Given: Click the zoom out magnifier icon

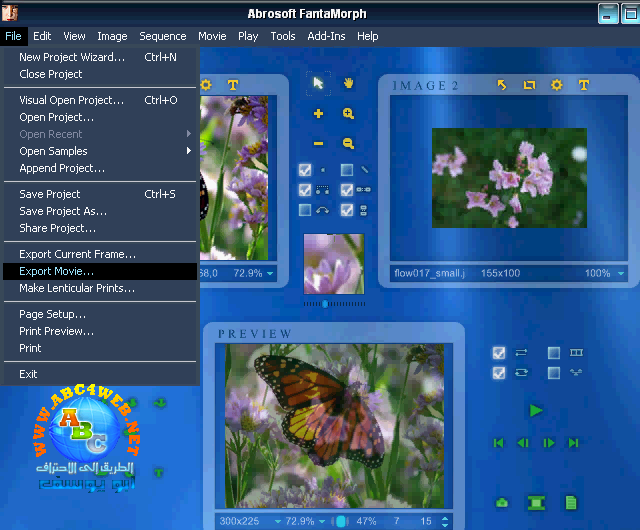Looking at the screenshot, I should [348, 143].
